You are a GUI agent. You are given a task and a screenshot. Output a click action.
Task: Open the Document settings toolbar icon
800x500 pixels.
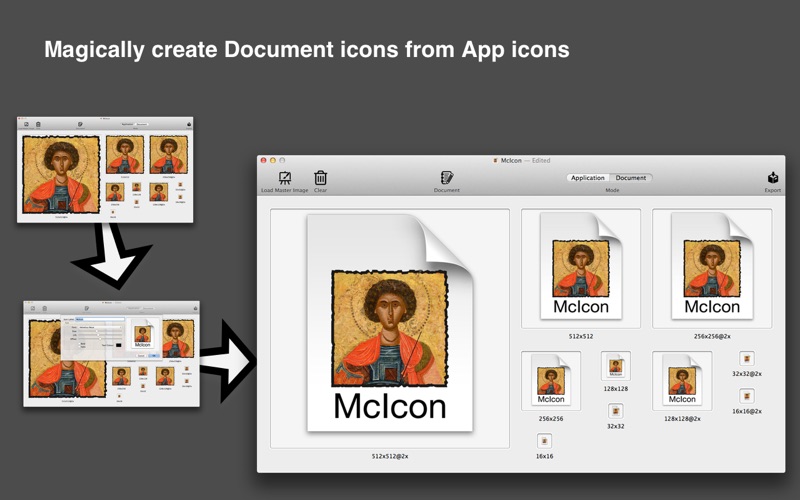coord(446,178)
